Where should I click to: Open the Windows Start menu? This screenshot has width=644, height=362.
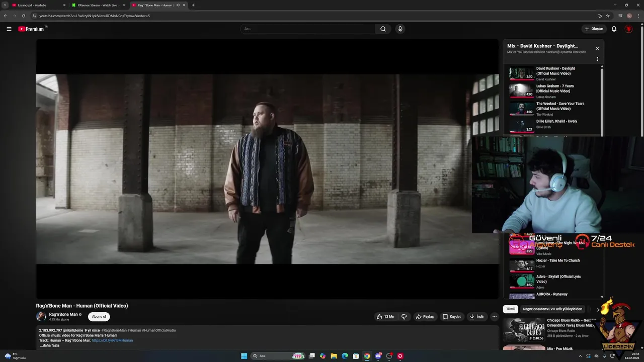point(244,356)
